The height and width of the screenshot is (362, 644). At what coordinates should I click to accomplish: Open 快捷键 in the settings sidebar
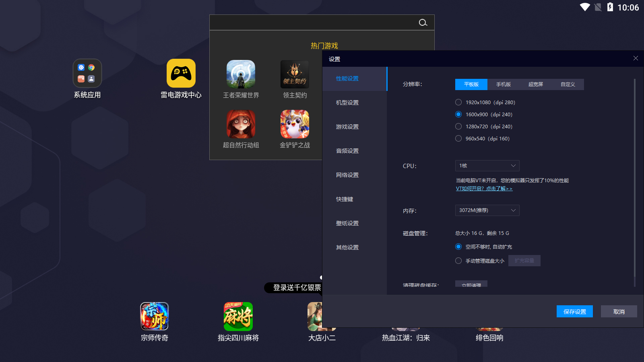pyautogui.click(x=355, y=200)
